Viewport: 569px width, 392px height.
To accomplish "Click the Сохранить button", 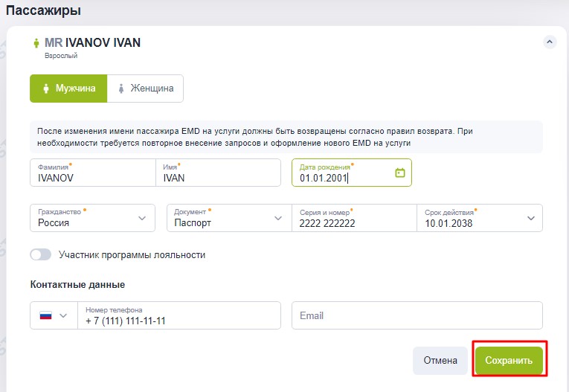I will (509, 360).
